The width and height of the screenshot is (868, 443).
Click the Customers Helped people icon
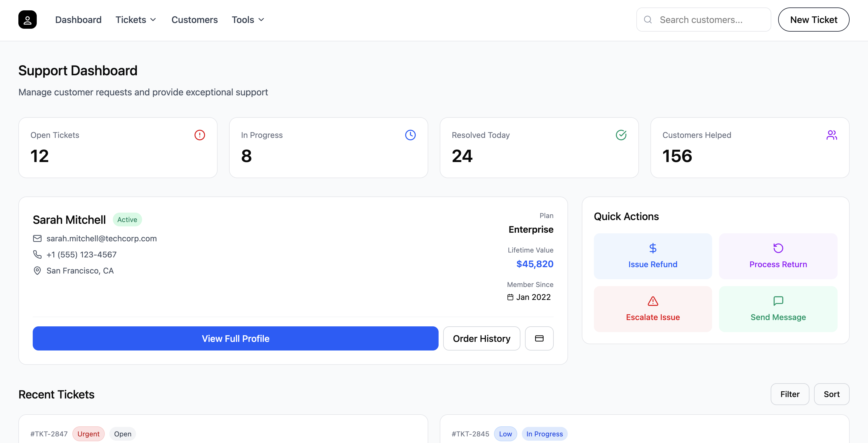[832, 135]
